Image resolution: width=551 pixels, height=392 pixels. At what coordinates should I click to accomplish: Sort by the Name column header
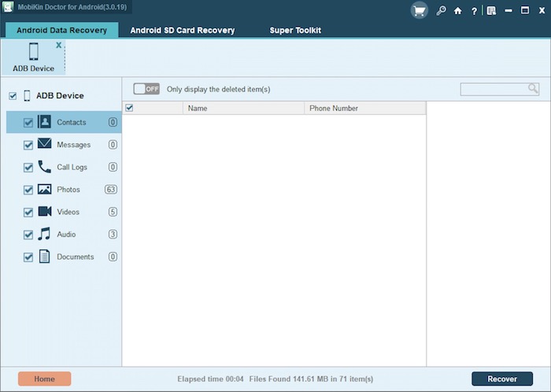click(243, 108)
